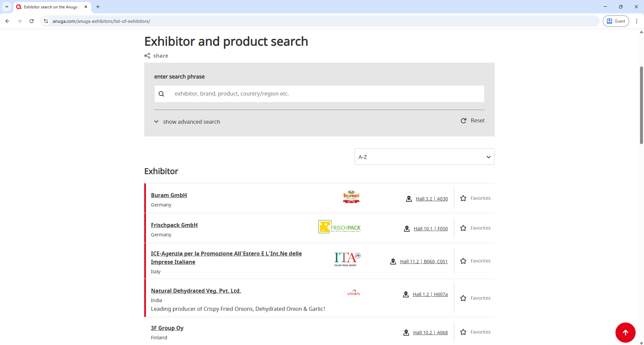Open the Frischpack GmbH exhibitor page
Image resolution: width=644 pixels, height=345 pixels.
[x=174, y=225]
